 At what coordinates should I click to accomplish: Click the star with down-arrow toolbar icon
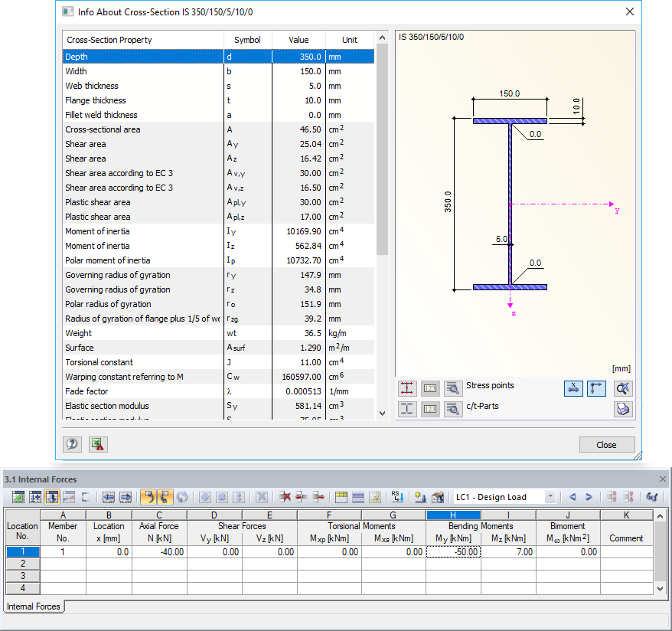click(420, 497)
